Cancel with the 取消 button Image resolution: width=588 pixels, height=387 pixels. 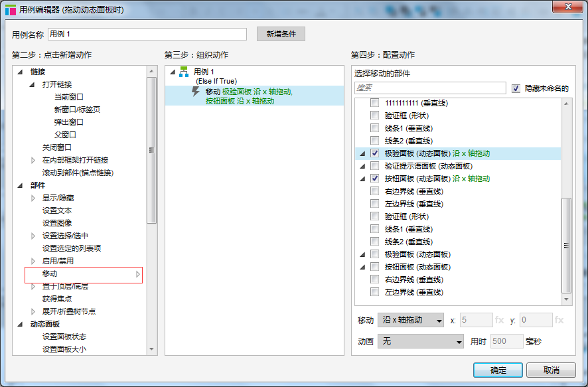(551, 370)
